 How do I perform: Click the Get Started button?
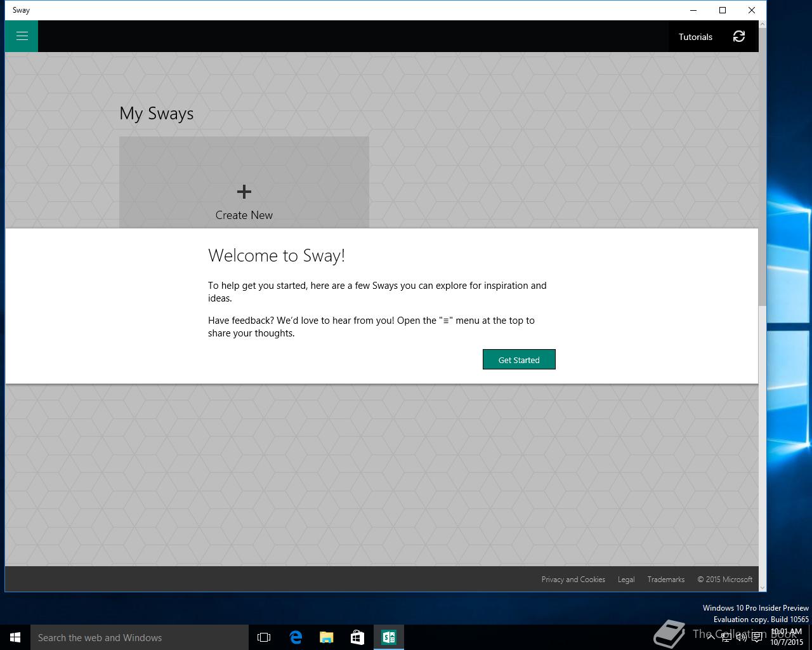click(519, 359)
